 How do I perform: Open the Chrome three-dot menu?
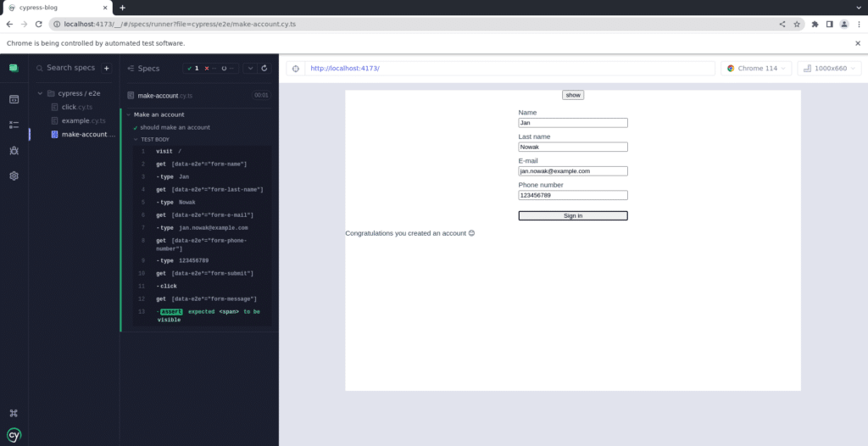coord(858,25)
